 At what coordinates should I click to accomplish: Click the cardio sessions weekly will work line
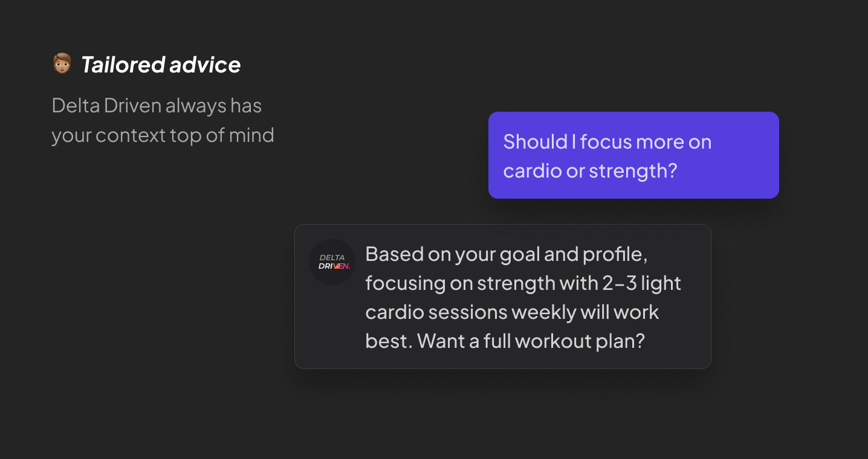coord(512,312)
